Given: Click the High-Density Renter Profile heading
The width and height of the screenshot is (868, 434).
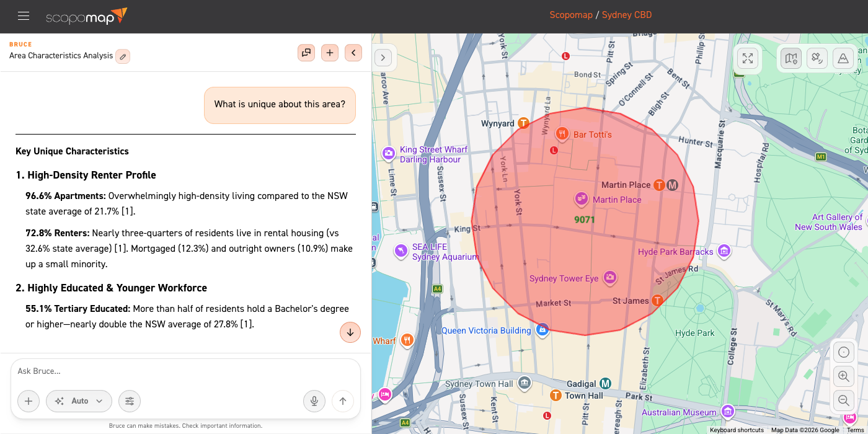Looking at the screenshot, I should tap(86, 175).
